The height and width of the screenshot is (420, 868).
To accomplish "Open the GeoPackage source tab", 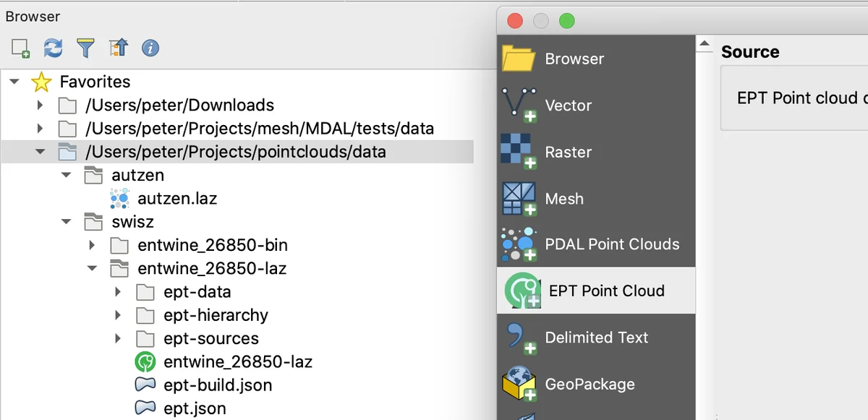I will [590, 385].
